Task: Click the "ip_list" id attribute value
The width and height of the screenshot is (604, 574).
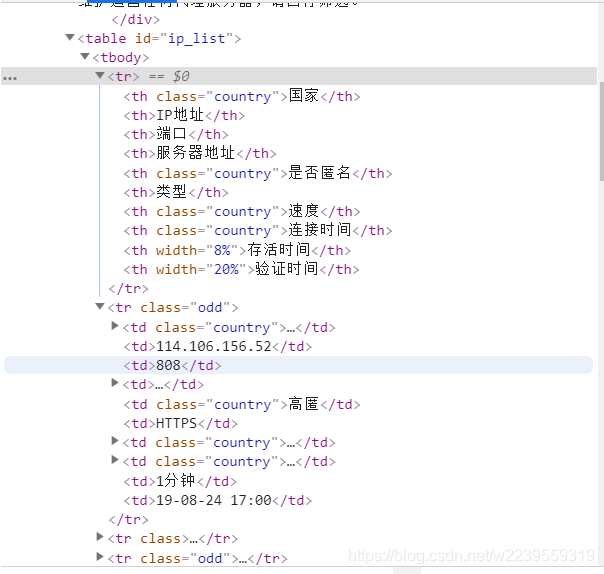Action: (196, 39)
